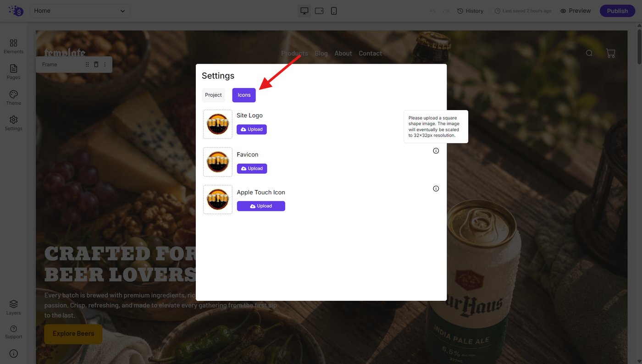This screenshot has width=642, height=364.
Task: Open the Theme palette panel
Action: [13, 98]
